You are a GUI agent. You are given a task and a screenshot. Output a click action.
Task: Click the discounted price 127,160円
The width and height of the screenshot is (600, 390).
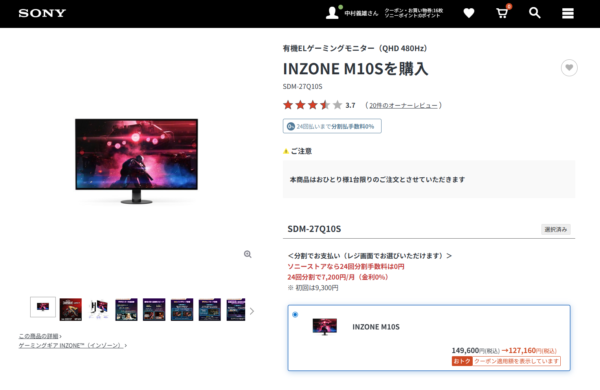532,351
